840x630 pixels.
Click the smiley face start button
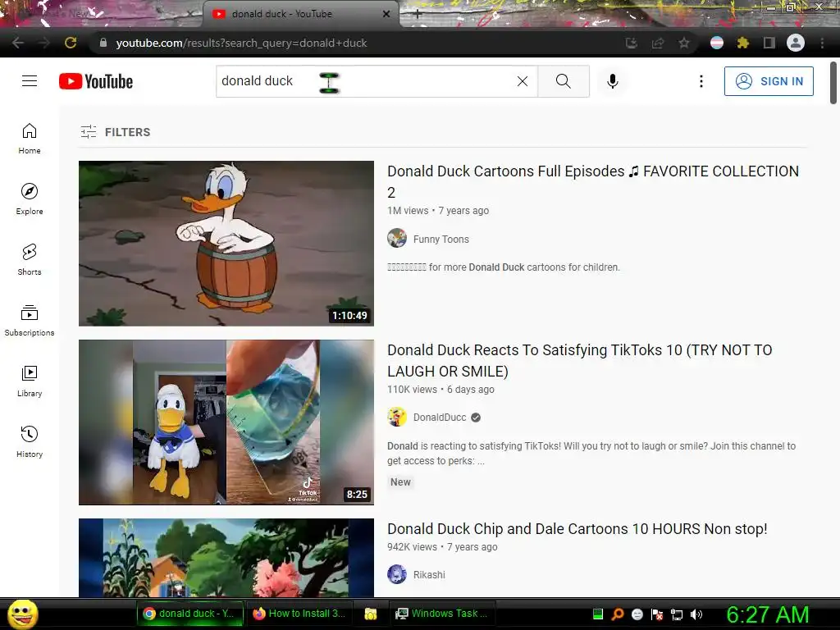[x=22, y=614]
